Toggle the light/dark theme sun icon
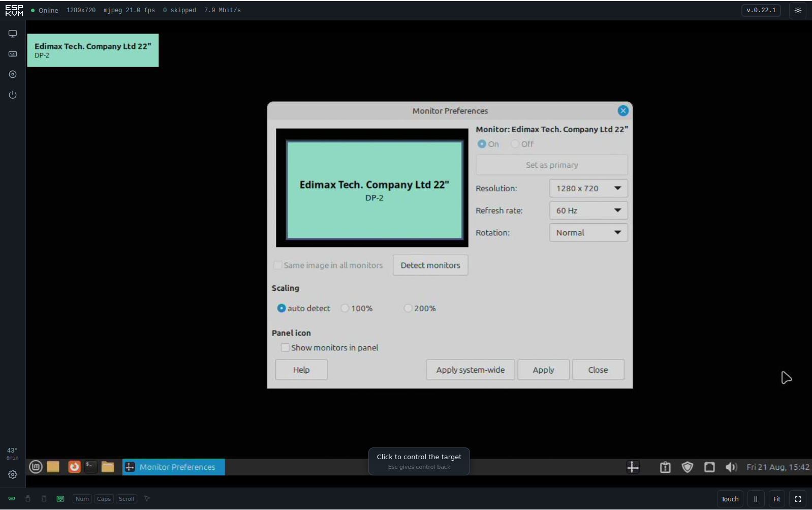812x510 pixels. [798, 10]
